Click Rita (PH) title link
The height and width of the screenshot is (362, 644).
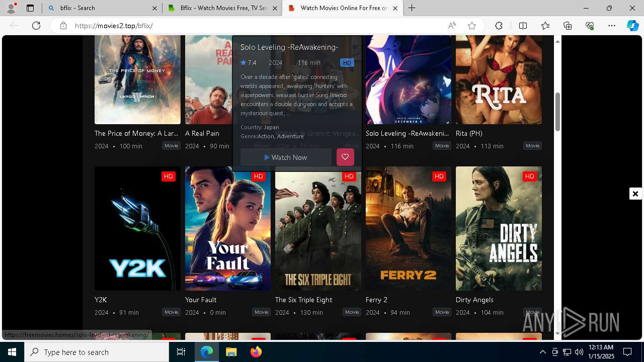469,133
